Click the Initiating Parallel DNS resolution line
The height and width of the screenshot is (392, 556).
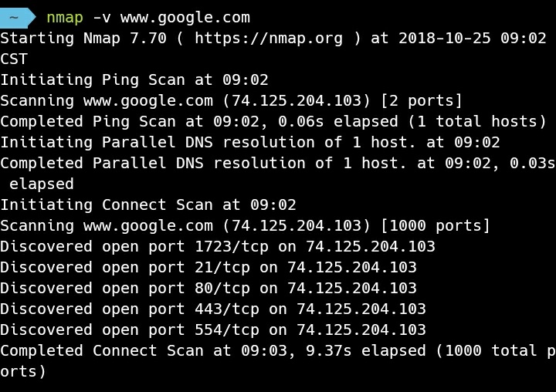(250, 143)
